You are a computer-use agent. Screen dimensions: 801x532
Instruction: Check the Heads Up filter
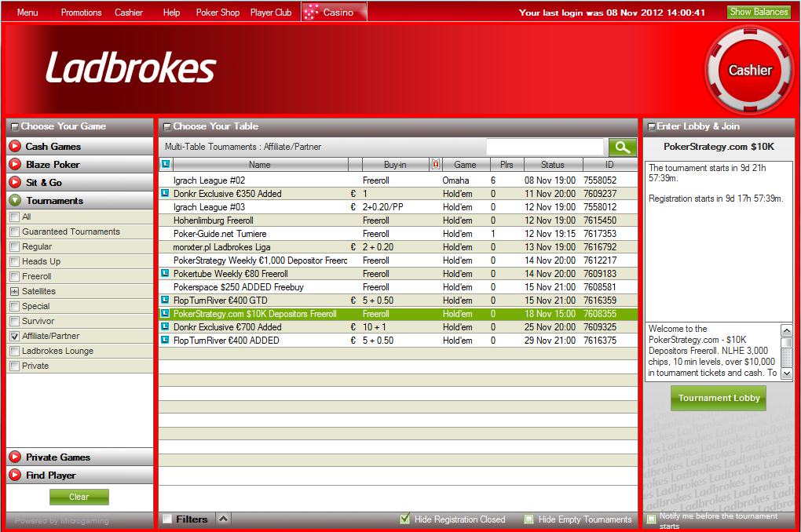click(x=15, y=261)
